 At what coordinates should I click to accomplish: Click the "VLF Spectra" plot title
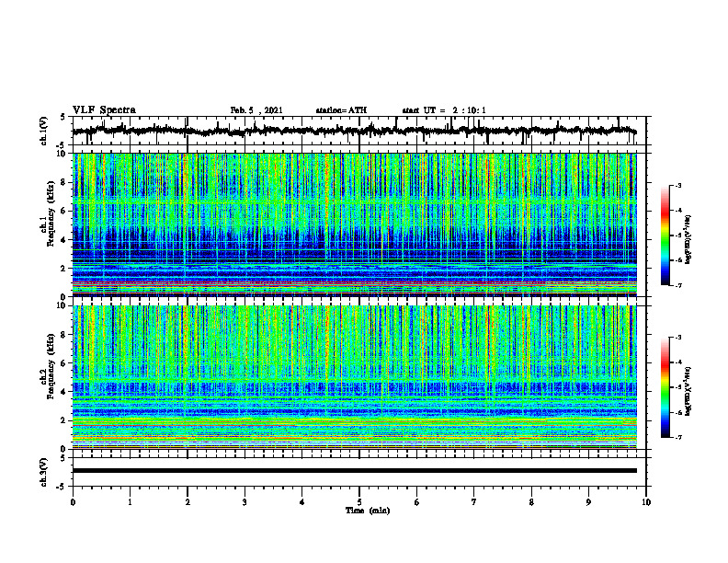(x=104, y=110)
